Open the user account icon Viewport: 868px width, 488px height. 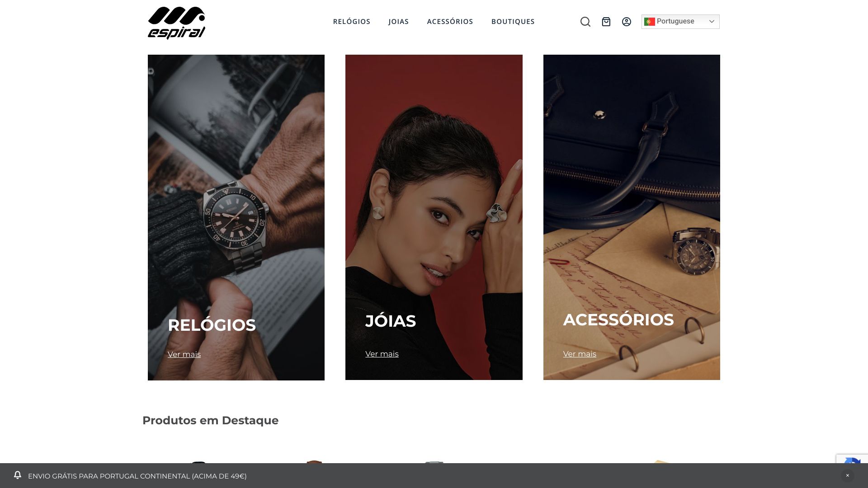(627, 22)
